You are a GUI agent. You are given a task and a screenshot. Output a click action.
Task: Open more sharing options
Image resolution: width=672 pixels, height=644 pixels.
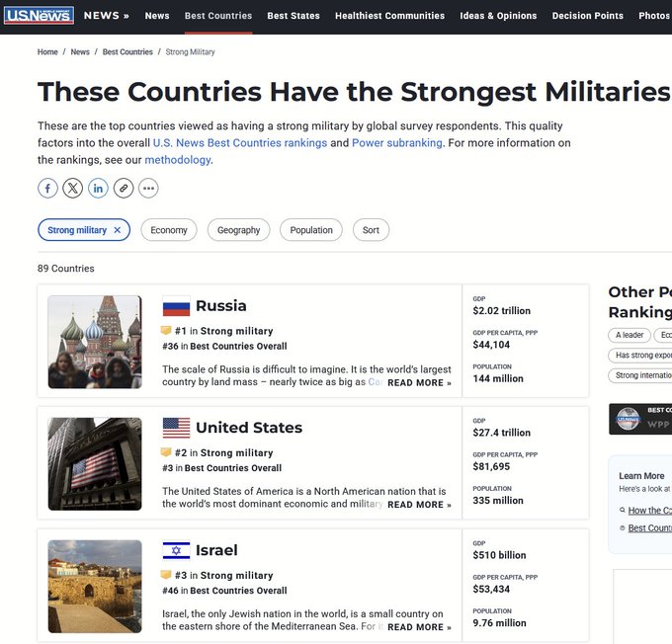148,188
